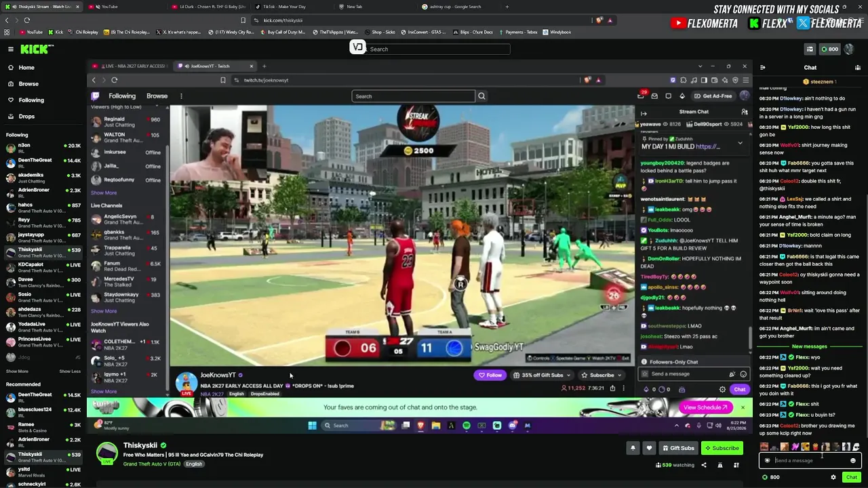
Task: Collapse the Twitch stream chat
Action: click(644, 113)
